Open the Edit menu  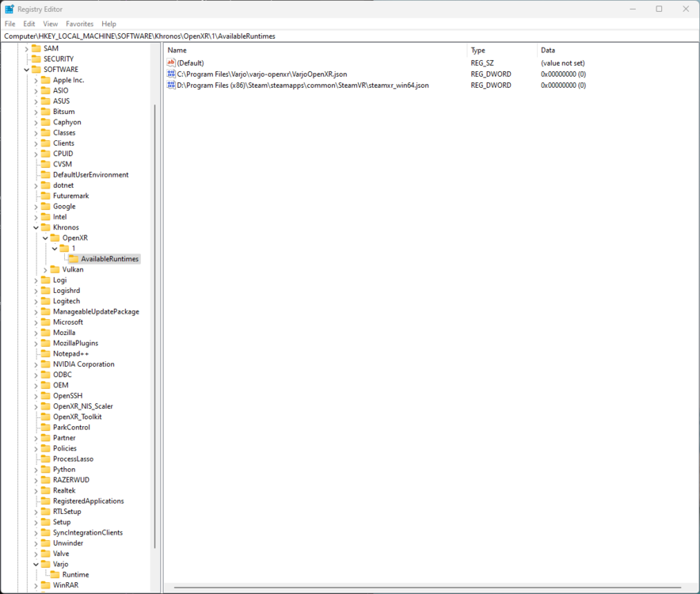point(29,24)
